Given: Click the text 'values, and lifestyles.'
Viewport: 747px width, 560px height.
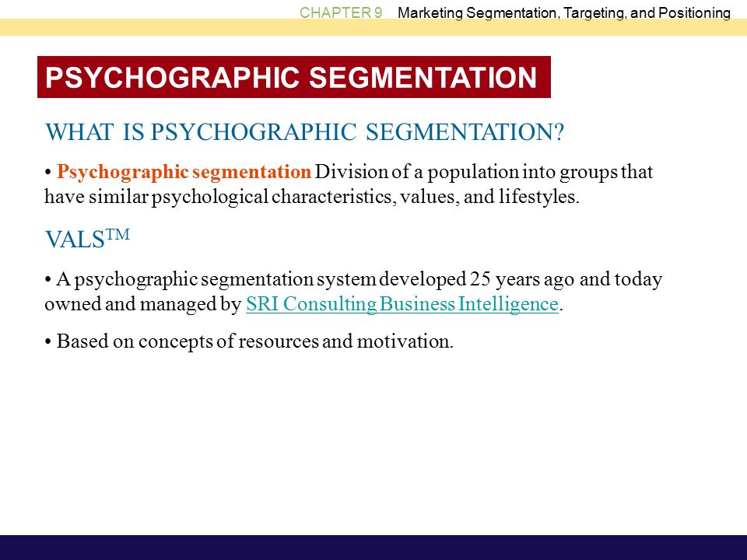Looking at the screenshot, I should click(x=489, y=196).
